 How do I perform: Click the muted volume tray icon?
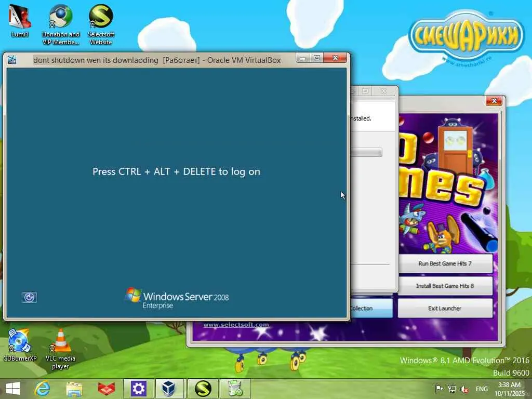click(464, 389)
